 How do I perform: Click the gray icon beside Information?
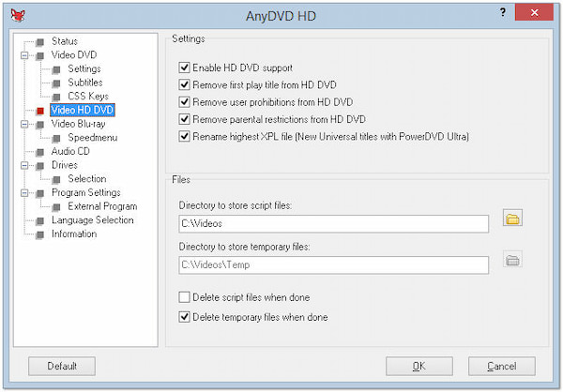[x=40, y=234]
